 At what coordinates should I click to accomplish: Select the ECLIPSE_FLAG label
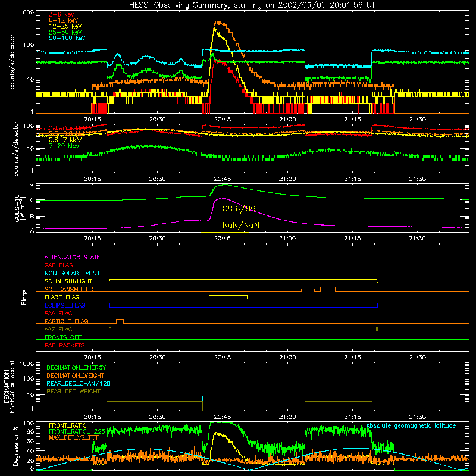pos(65,305)
